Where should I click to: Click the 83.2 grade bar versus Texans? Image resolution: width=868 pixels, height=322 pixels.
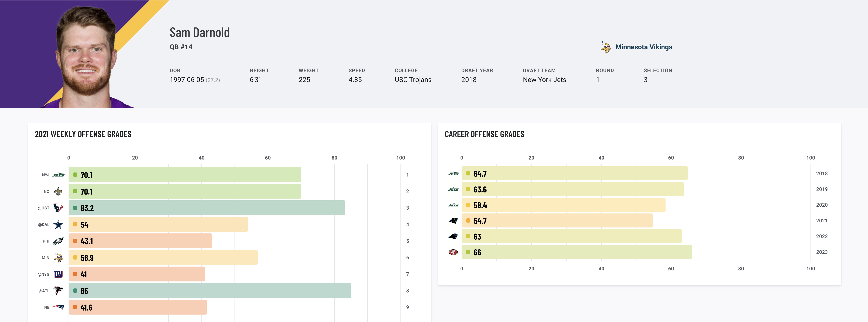(x=206, y=208)
